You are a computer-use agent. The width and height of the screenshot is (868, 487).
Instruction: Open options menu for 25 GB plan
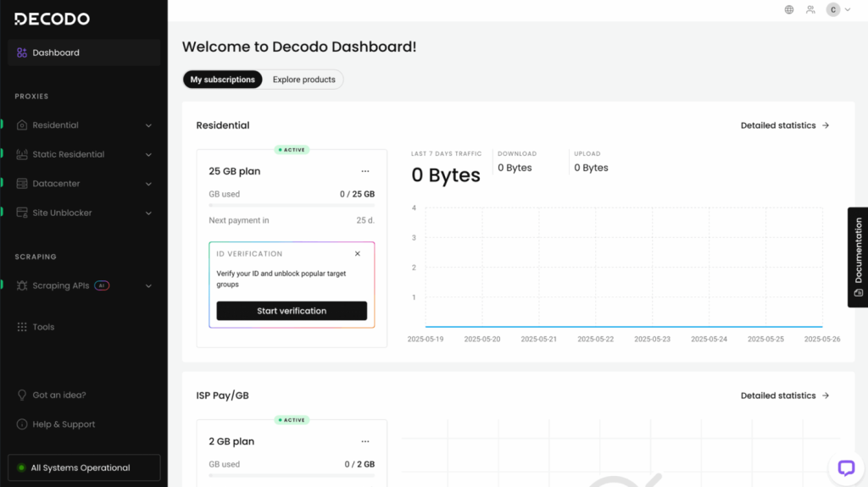tap(365, 172)
